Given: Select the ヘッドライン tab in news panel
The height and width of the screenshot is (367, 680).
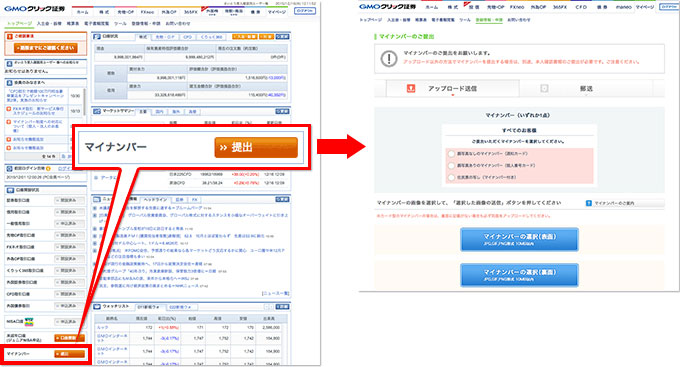Looking at the screenshot, I should (x=155, y=200).
